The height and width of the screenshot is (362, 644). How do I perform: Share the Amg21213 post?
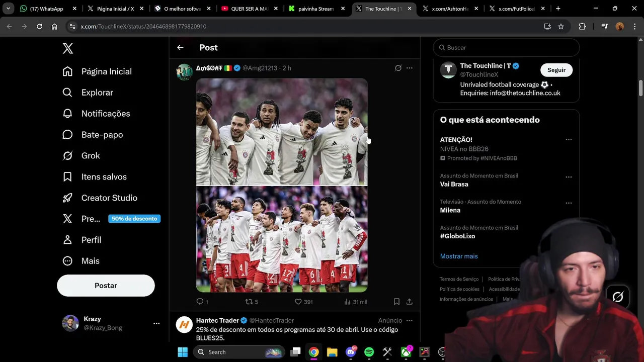click(410, 302)
